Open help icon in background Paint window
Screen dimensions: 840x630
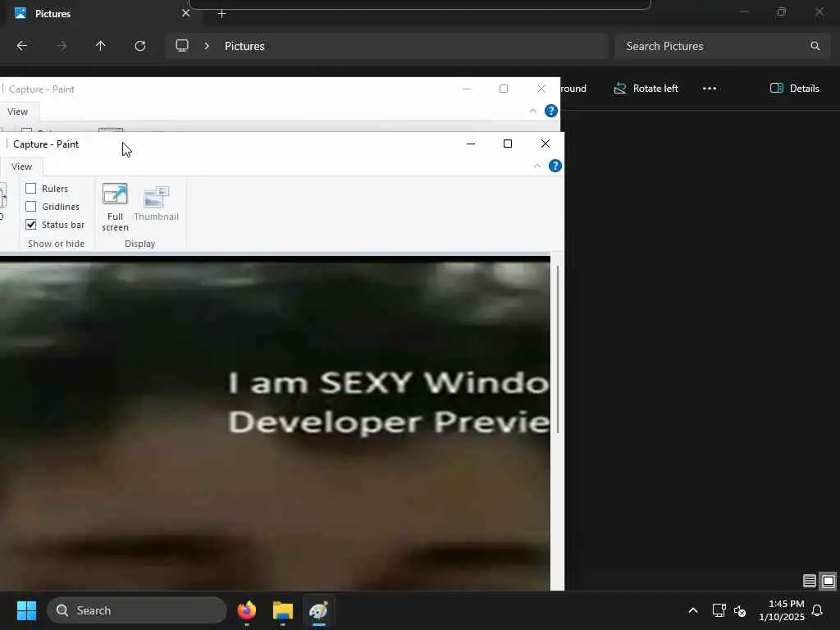550,111
